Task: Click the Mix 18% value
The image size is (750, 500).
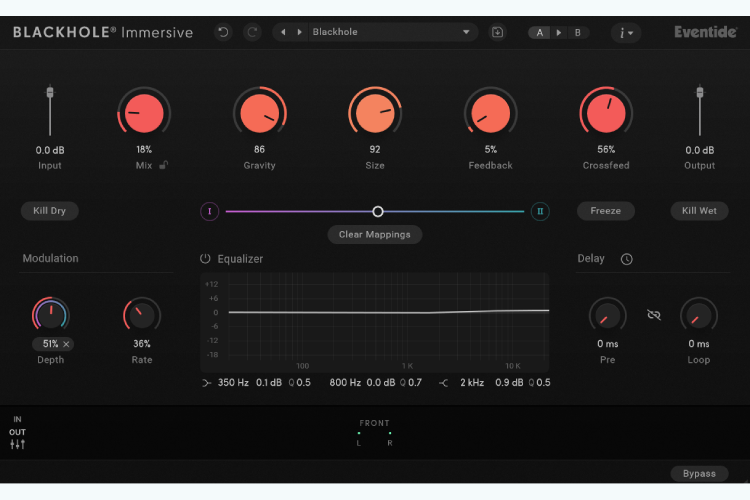Action: pos(144,149)
